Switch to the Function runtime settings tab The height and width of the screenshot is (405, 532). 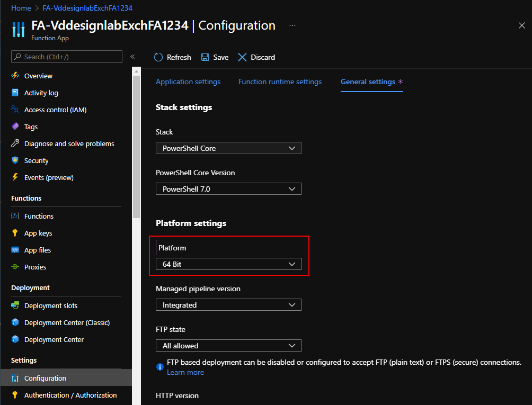click(280, 82)
